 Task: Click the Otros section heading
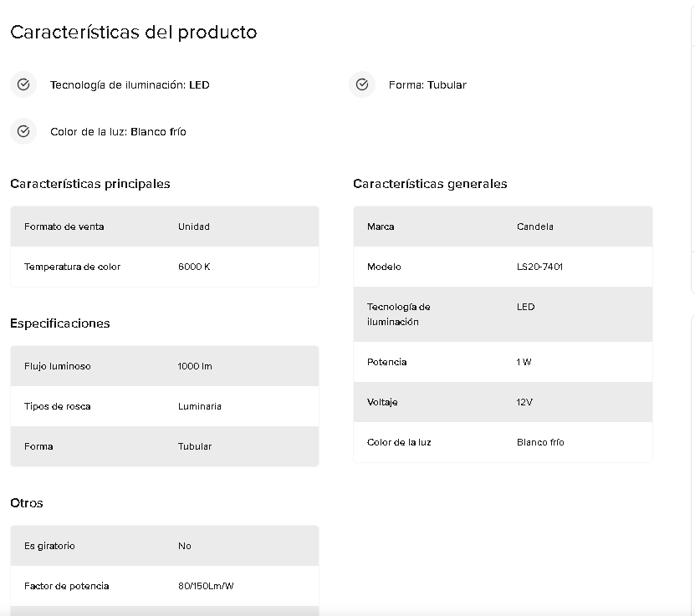tap(27, 503)
